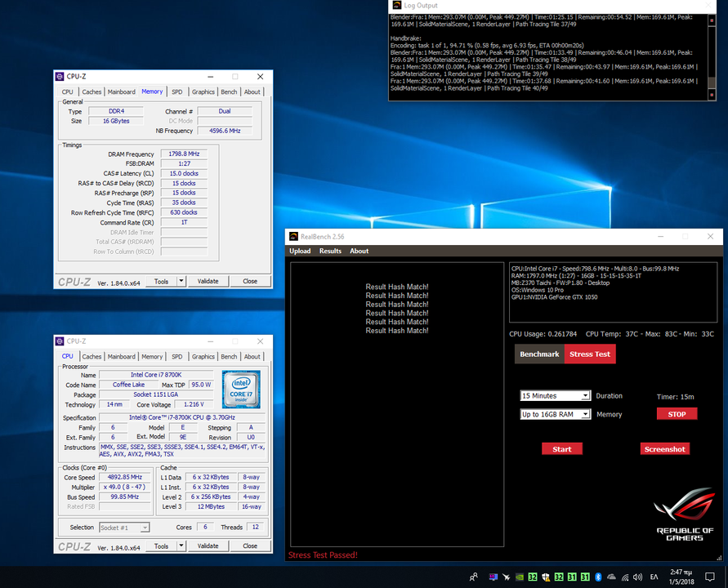Click the taskbar clock showing 2:47
728x588 pixels.
point(681,577)
